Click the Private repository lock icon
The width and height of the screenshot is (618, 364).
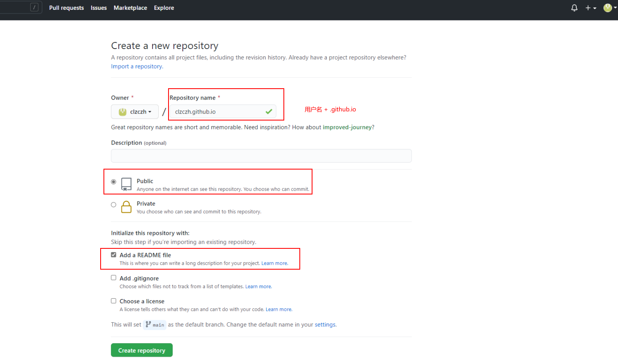tap(126, 207)
